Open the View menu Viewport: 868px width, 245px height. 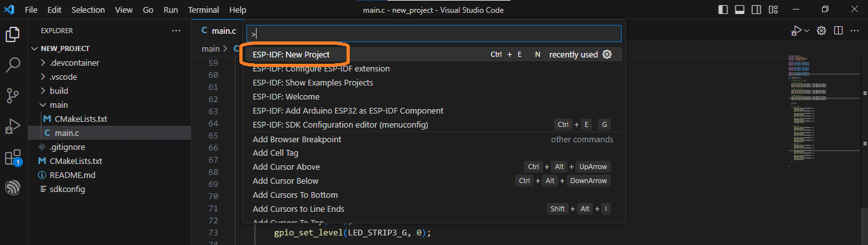(124, 10)
